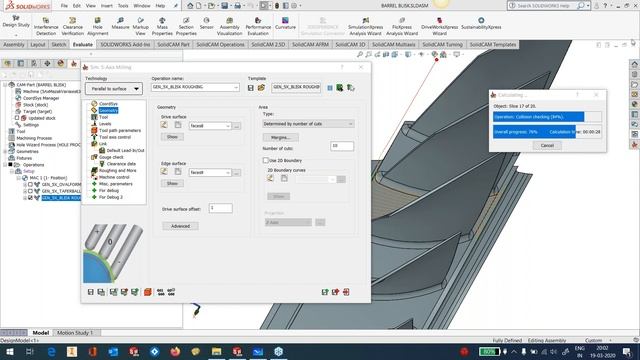Viewport: 640px width, 360px height.
Task: Click Show button under Drive surface
Action: coord(172,137)
